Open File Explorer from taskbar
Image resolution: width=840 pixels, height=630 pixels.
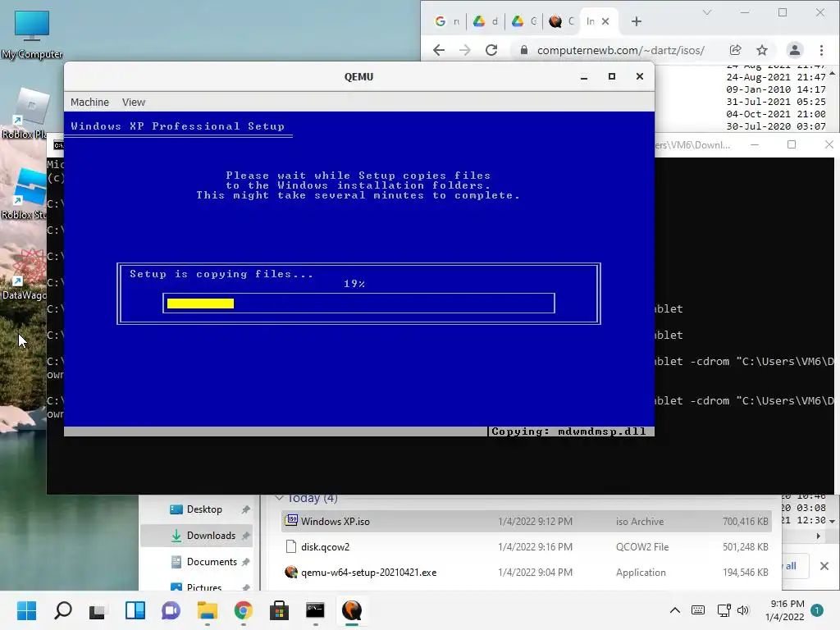[x=208, y=610]
